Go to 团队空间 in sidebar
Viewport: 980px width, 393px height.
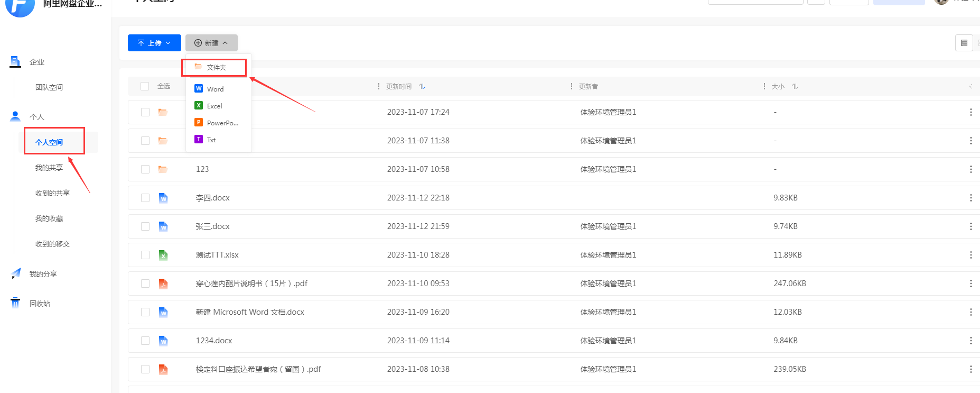[x=49, y=87]
